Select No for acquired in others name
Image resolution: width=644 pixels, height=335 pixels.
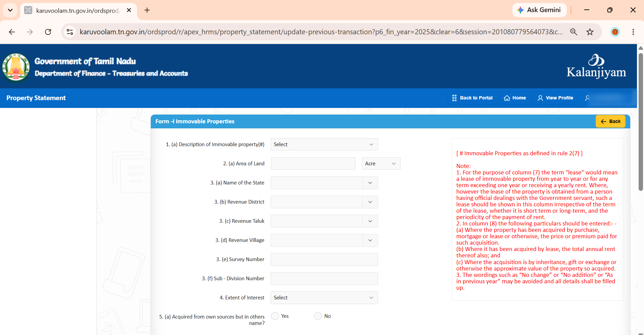click(x=318, y=316)
